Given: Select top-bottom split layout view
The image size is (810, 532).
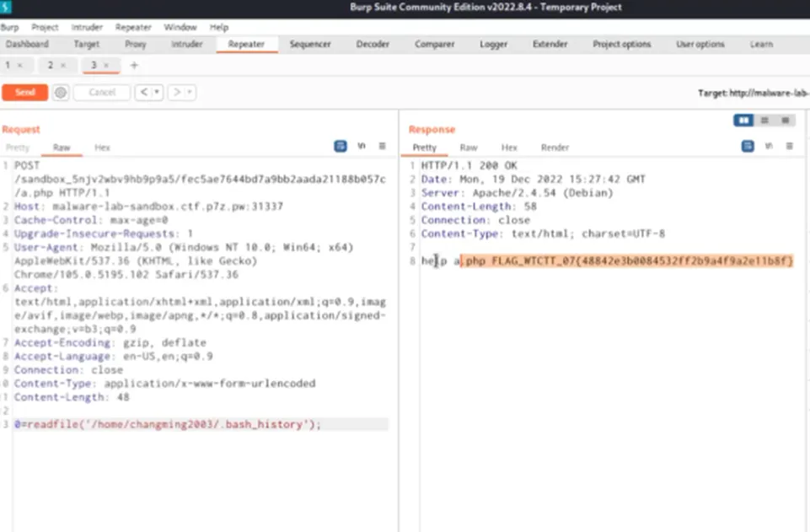Looking at the screenshot, I should point(764,121).
